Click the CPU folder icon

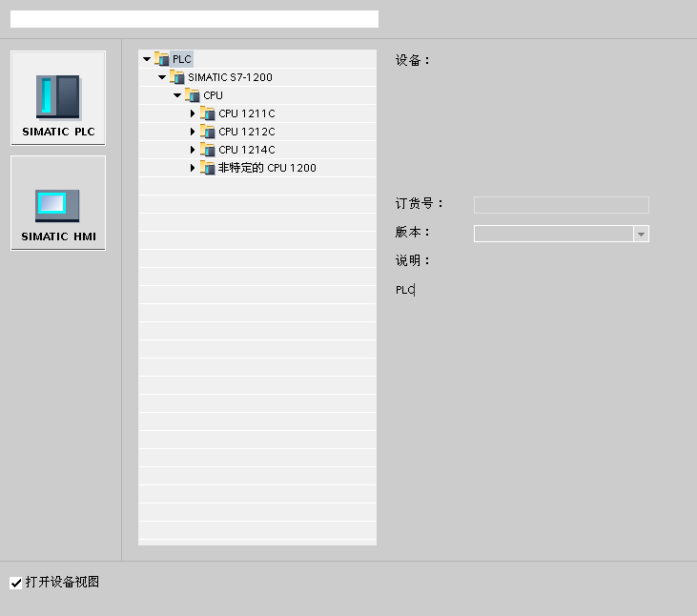[192, 95]
